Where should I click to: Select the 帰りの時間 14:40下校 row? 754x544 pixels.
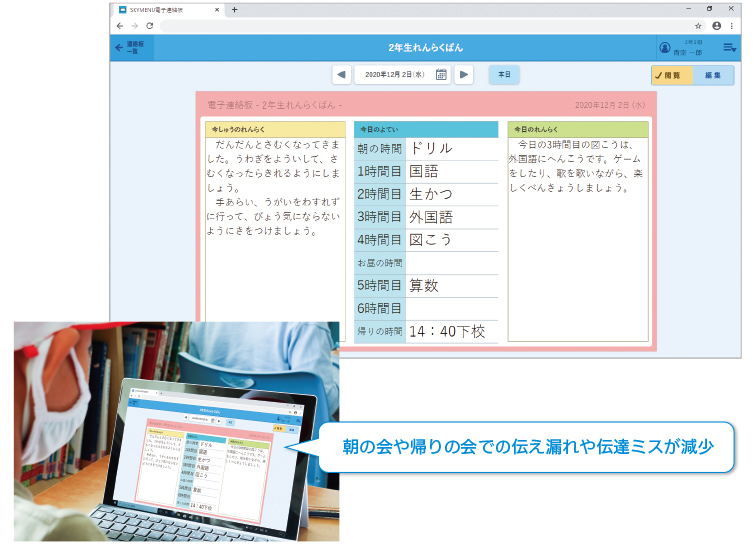[426, 331]
